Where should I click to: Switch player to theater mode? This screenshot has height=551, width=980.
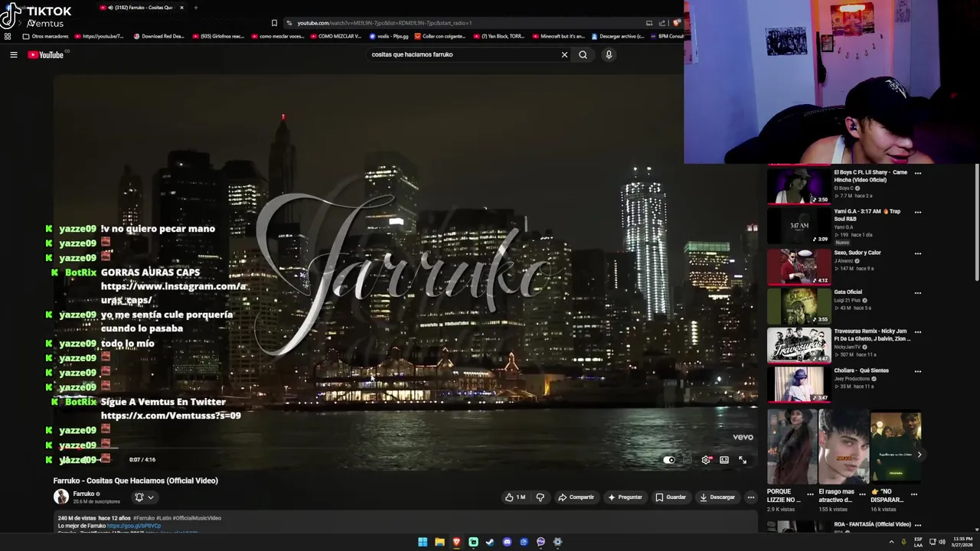(x=724, y=460)
